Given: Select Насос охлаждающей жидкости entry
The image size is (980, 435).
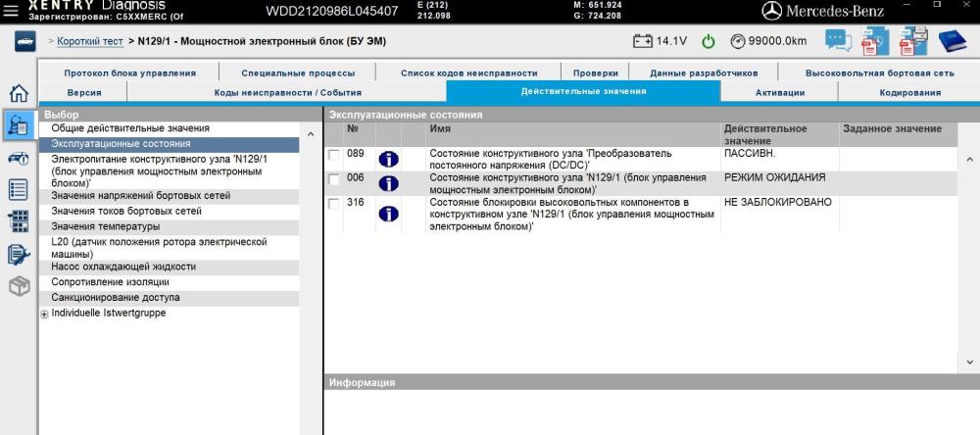Looking at the screenshot, I should [x=169, y=266].
